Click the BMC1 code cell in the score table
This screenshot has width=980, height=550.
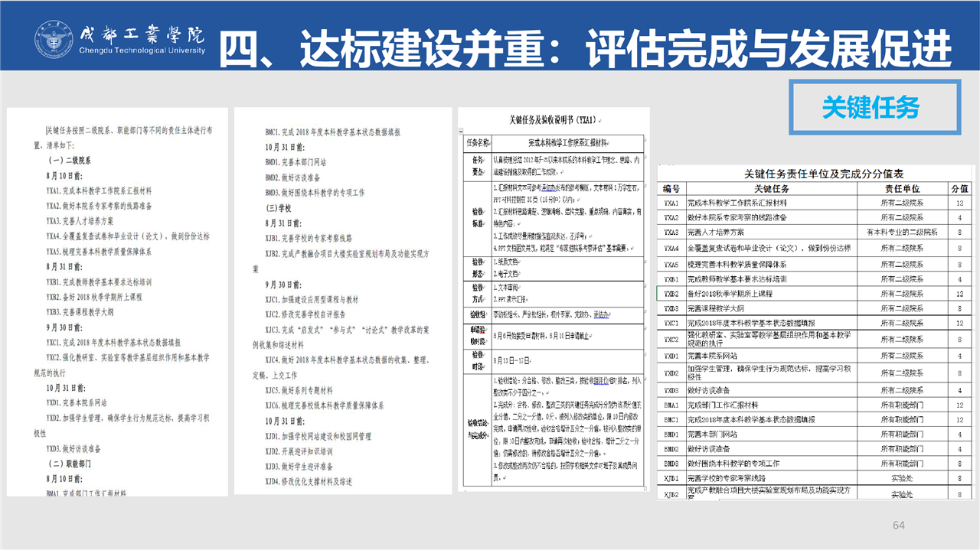click(x=671, y=420)
